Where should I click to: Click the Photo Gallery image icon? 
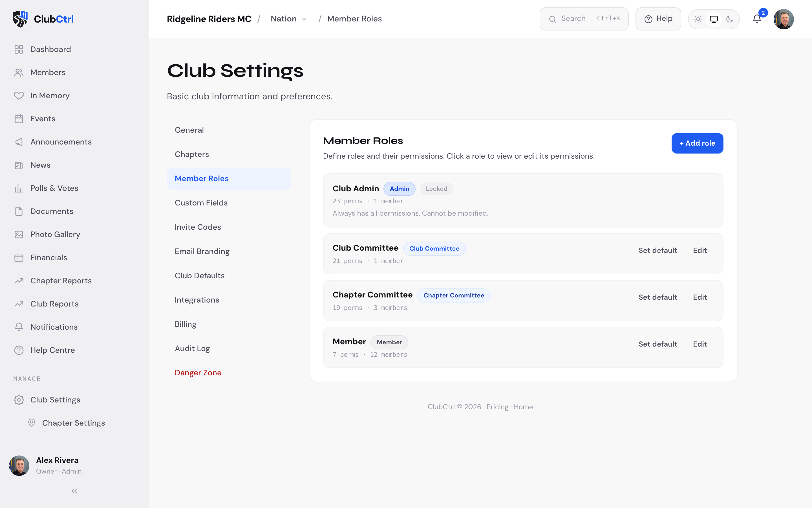point(19,235)
